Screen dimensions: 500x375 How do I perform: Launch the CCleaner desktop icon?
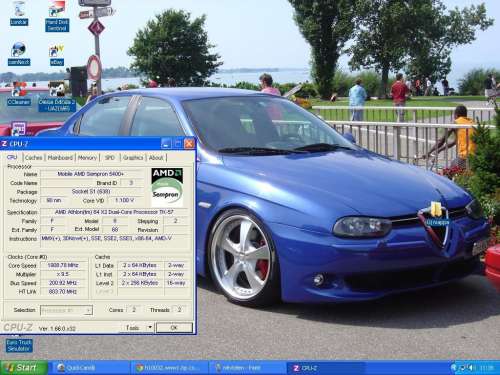19,94
